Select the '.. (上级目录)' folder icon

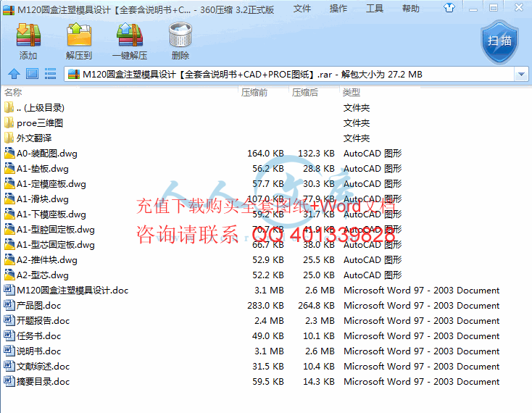pos(9,107)
